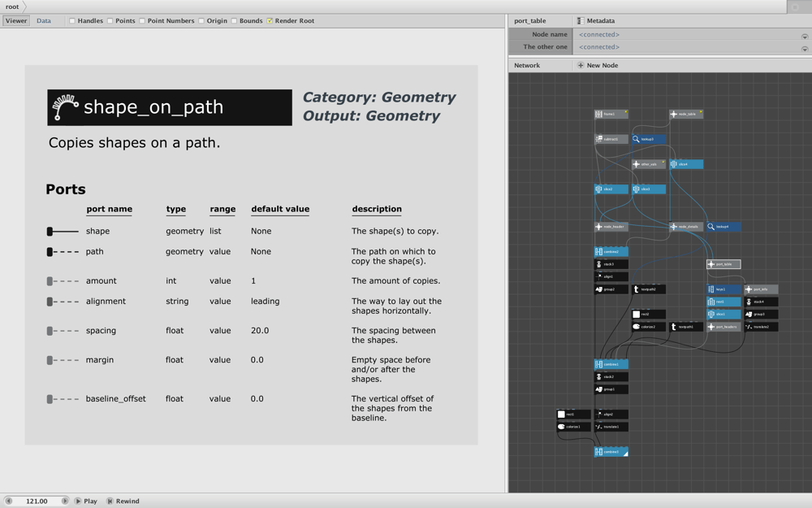Image resolution: width=812 pixels, height=508 pixels.
Task: Select the port_info node
Action: pyautogui.click(x=761, y=289)
